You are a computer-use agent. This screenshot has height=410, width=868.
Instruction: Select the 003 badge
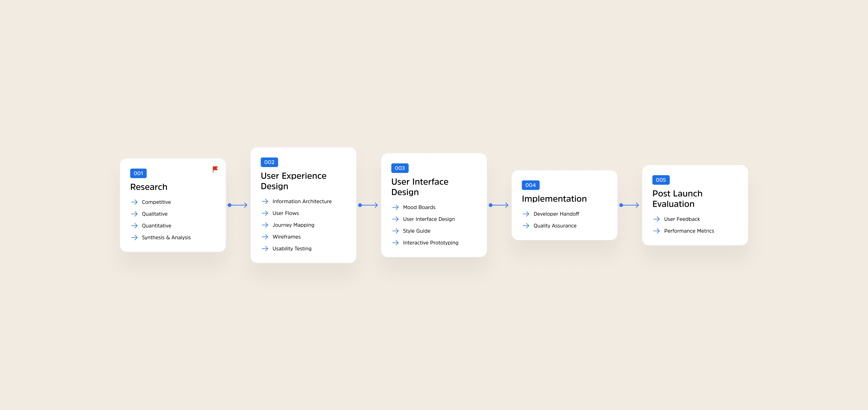tap(400, 168)
